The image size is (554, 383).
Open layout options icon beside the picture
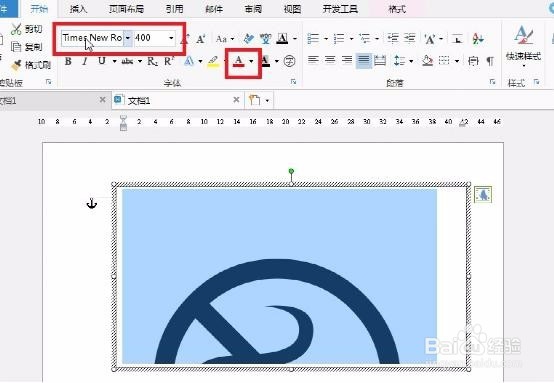[483, 194]
